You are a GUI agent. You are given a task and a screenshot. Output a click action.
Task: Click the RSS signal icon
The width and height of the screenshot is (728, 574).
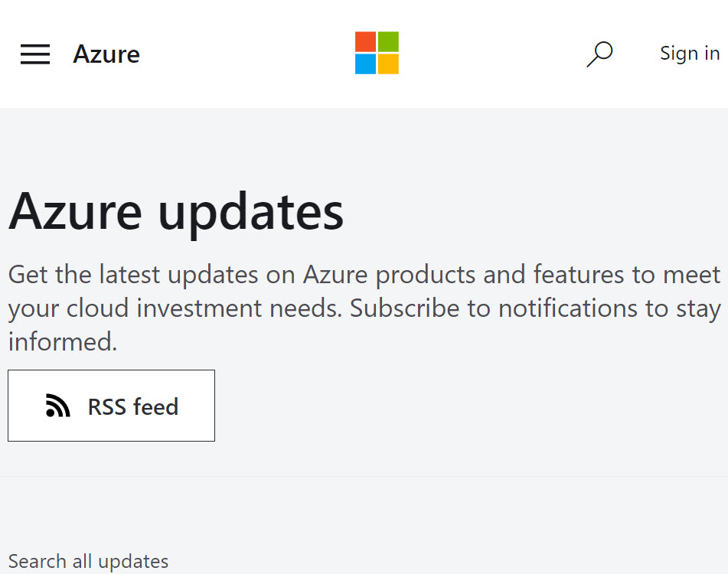click(58, 406)
